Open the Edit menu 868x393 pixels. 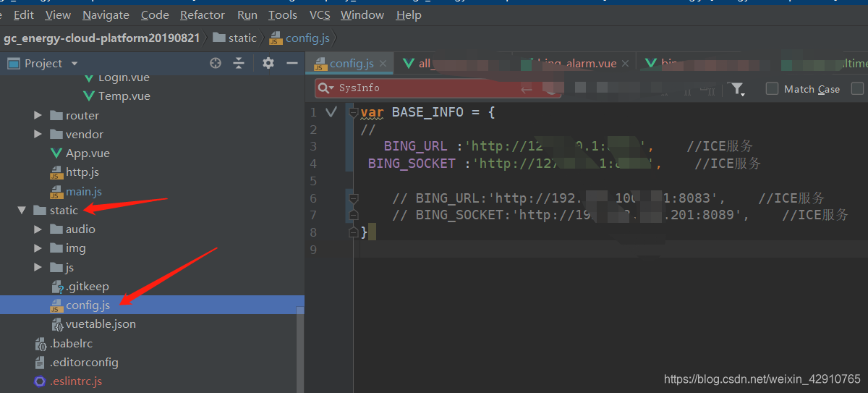point(24,14)
